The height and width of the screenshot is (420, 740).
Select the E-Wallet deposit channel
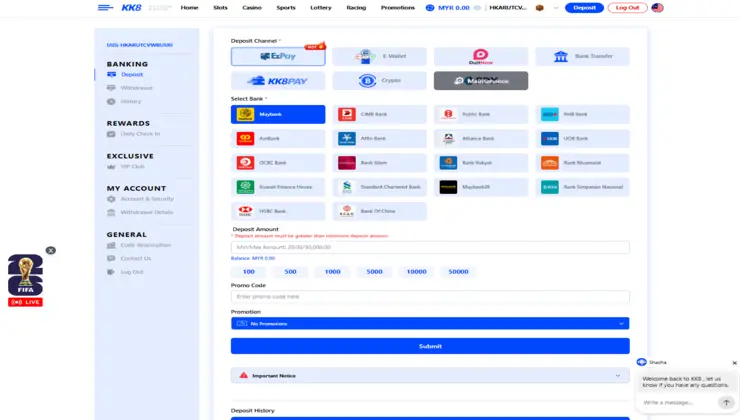[x=379, y=56]
